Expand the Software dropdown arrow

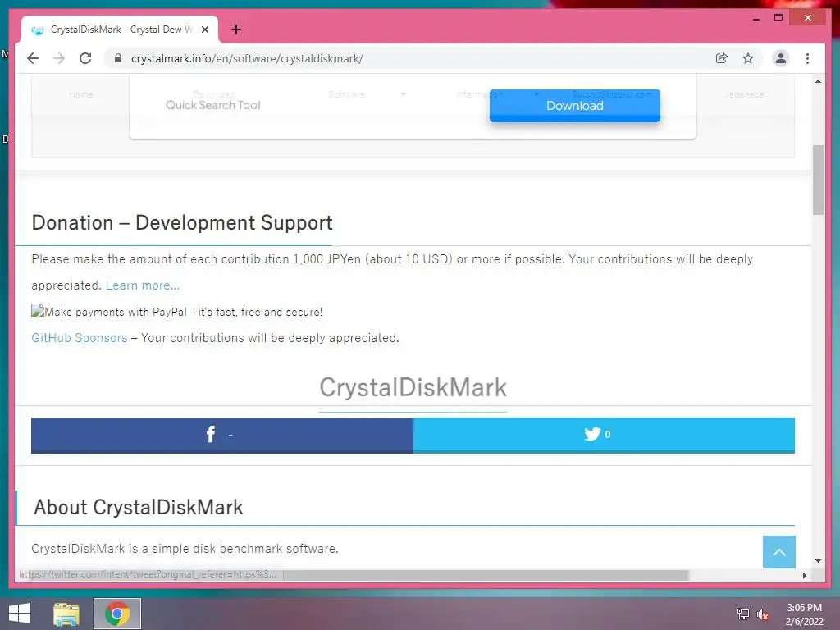pos(404,94)
